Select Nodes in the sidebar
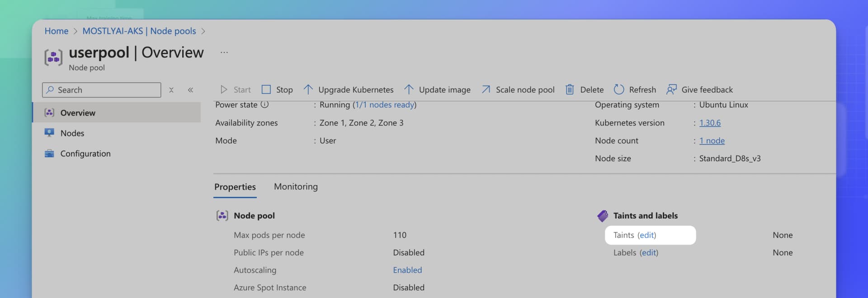The height and width of the screenshot is (298, 868). 72,133
